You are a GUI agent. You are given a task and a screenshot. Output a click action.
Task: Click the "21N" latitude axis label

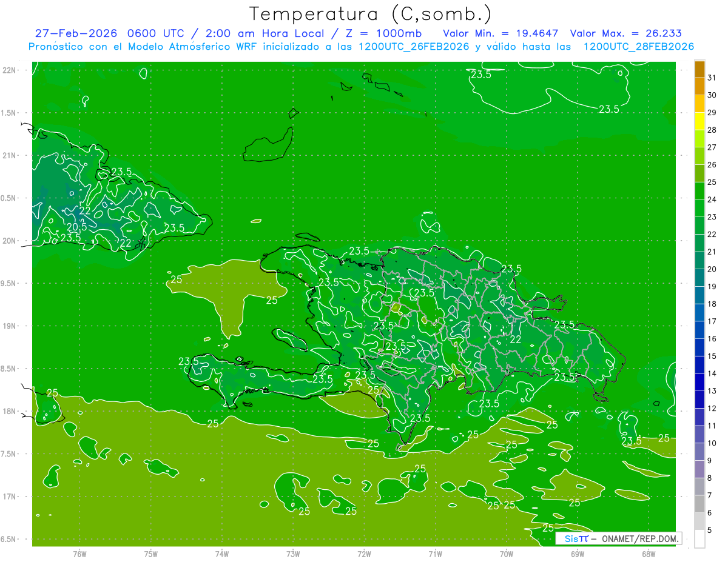pyautogui.click(x=10, y=155)
